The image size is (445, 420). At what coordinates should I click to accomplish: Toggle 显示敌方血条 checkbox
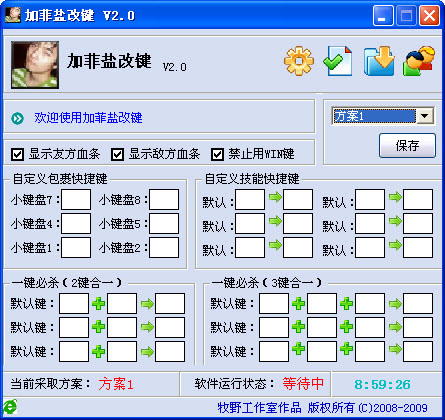117,154
